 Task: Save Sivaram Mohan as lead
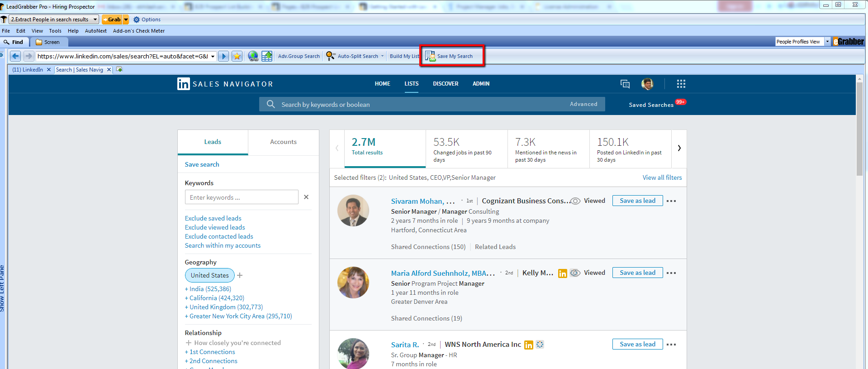coord(637,201)
